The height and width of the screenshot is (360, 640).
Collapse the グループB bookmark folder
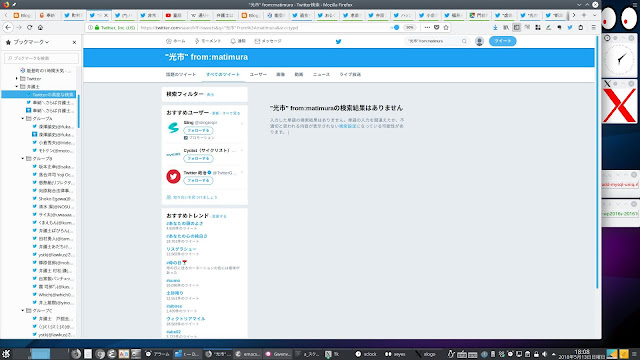pos(23,158)
